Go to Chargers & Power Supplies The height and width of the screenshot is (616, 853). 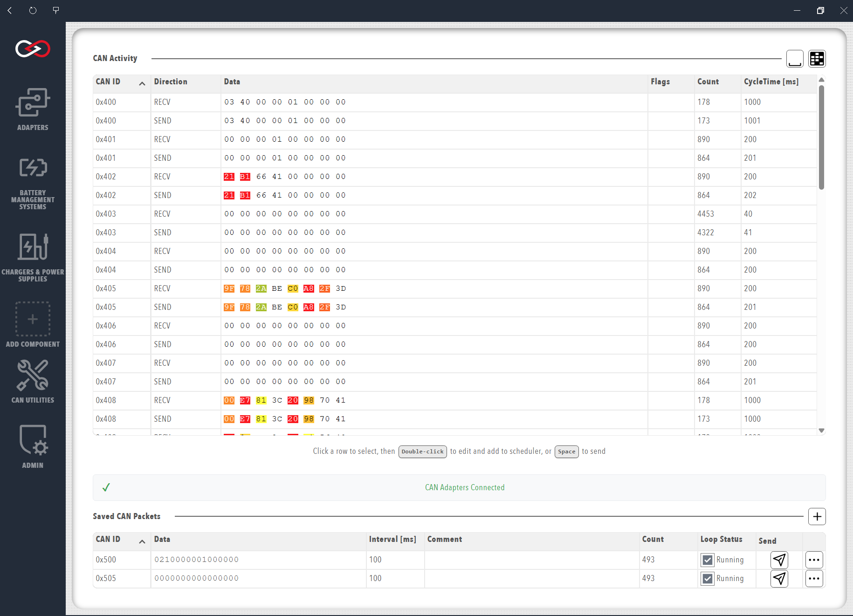[33, 258]
